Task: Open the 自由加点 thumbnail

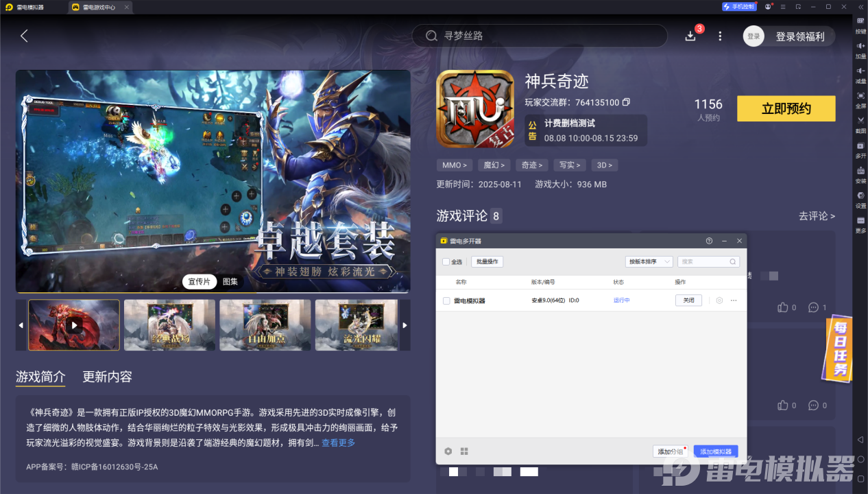Action: 265,325
